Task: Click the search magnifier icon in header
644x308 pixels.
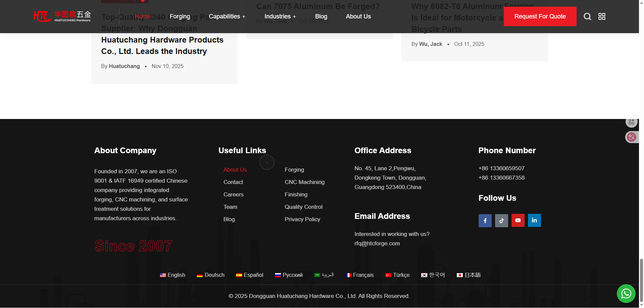Action: (x=587, y=16)
